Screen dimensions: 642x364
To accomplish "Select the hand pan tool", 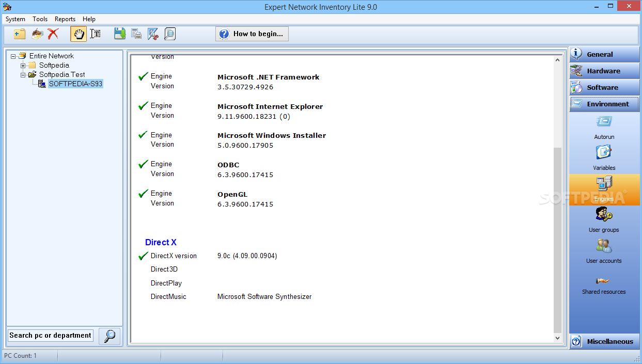I will point(79,34).
